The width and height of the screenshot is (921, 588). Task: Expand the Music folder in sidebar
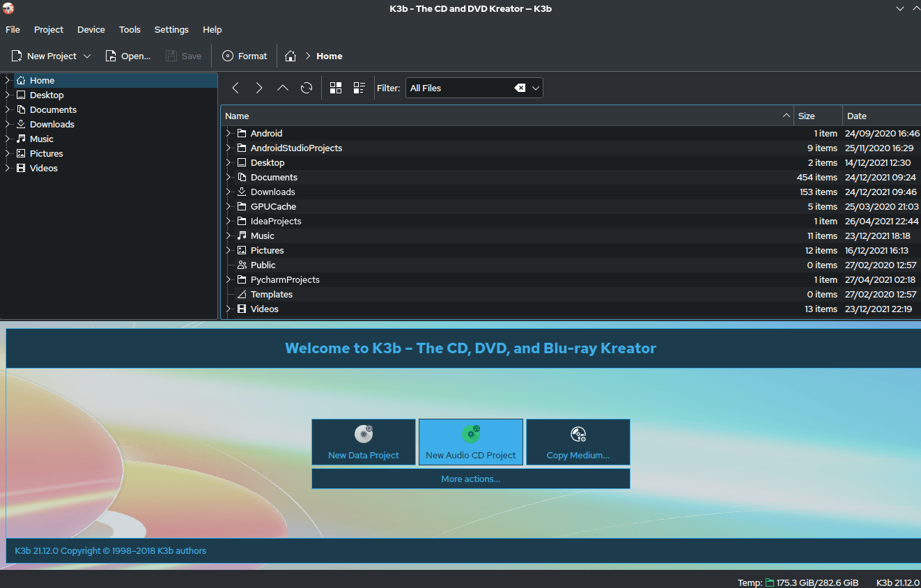point(8,139)
